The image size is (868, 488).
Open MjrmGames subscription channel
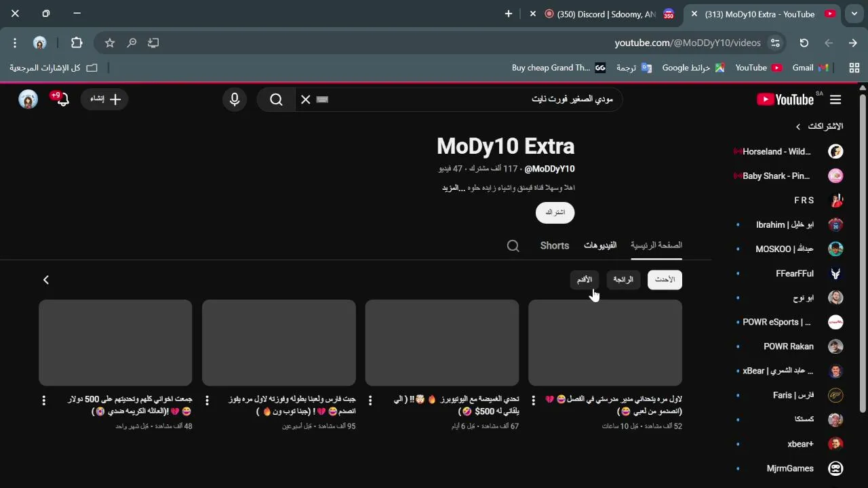tap(788, 468)
